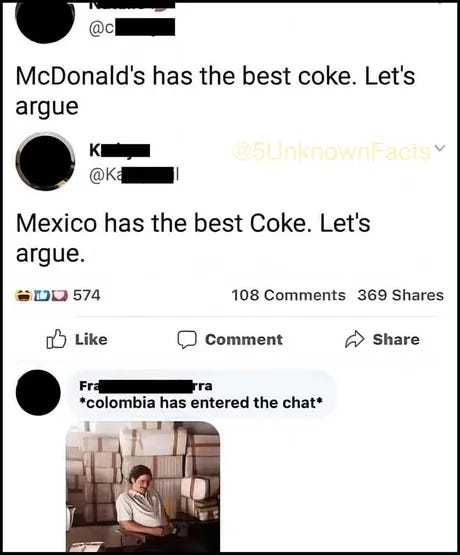This screenshot has width=460, height=555.
Task: Click the Comment button label
Action: coord(244,339)
